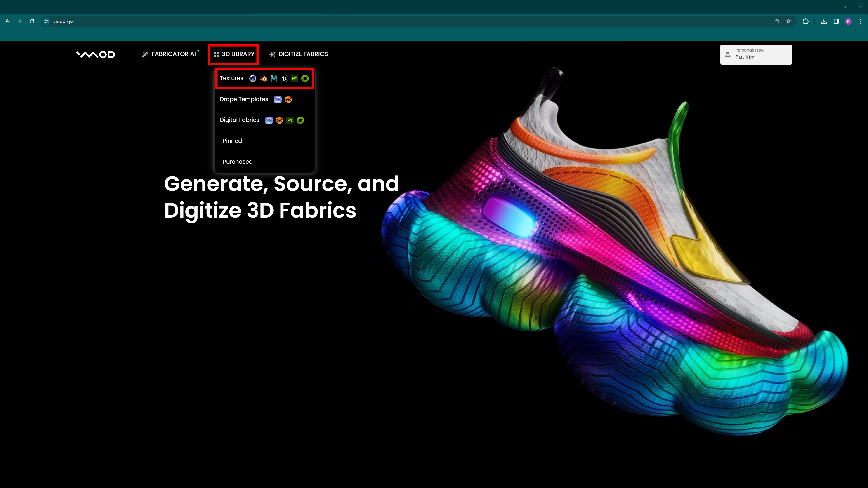Select the CLO icon beside Drape Templates
868x488 pixels.
click(277, 99)
